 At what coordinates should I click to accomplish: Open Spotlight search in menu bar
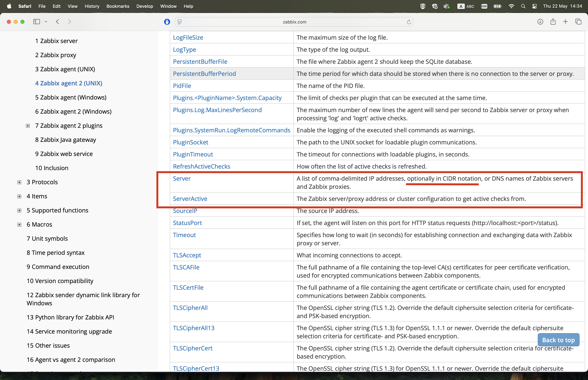pyautogui.click(x=523, y=6)
